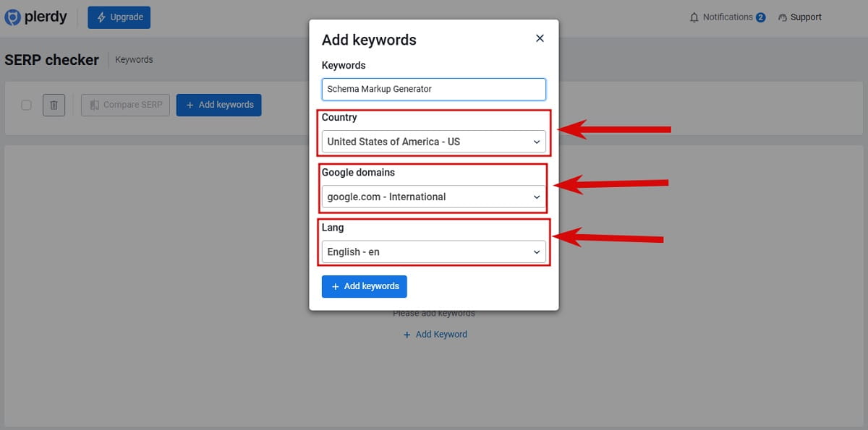868x430 pixels.
Task: Click the Plerdy logo
Action: [36, 17]
